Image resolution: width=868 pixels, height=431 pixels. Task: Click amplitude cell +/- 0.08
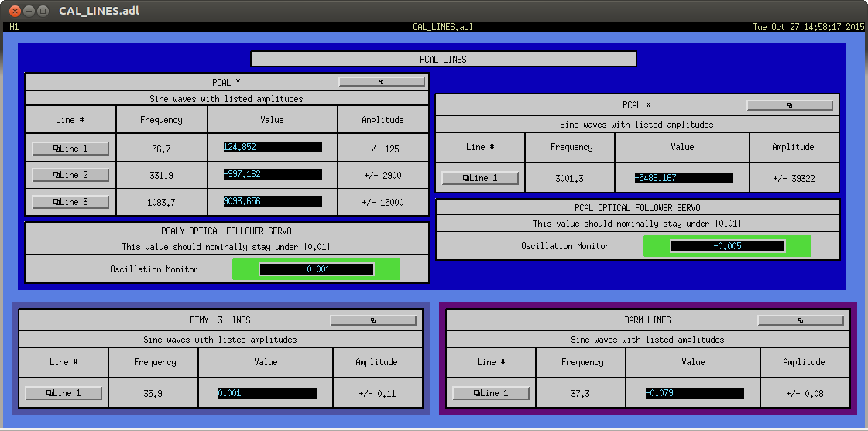805,393
